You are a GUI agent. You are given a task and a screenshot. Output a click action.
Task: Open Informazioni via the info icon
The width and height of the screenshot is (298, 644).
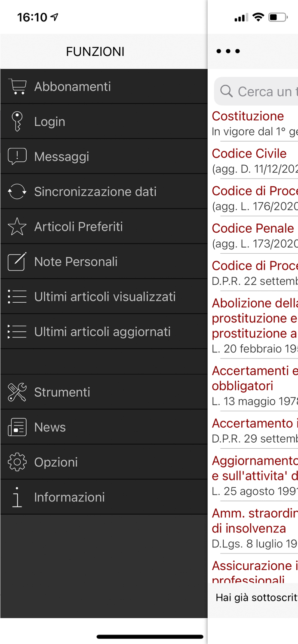(x=17, y=497)
